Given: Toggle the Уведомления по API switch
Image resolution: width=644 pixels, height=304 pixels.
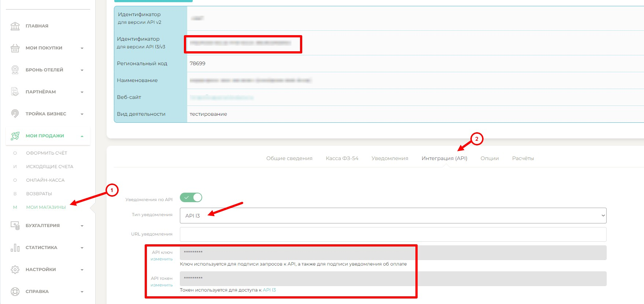Looking at the screenshot, I should click(191, 197).
